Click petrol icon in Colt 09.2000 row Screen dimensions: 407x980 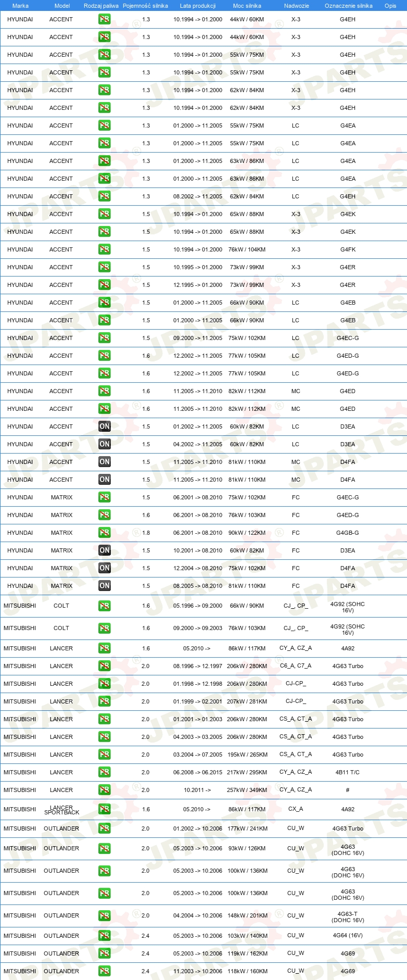(104, 629)
